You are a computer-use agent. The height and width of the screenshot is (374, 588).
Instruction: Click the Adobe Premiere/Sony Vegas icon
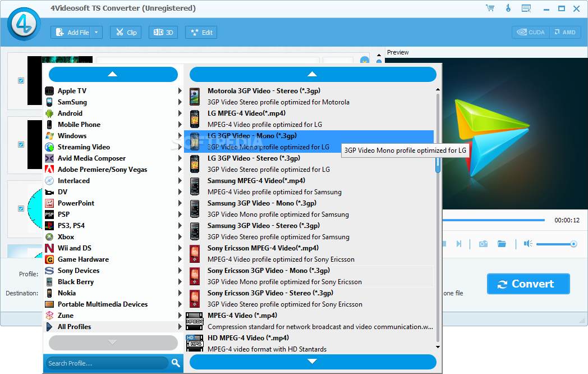pyautogui.click(x=49, y=170)
